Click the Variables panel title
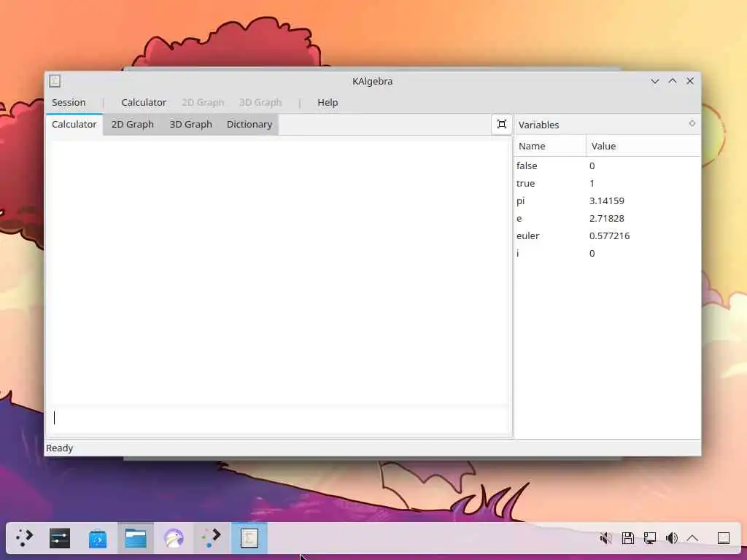 (x=539, y=125)
